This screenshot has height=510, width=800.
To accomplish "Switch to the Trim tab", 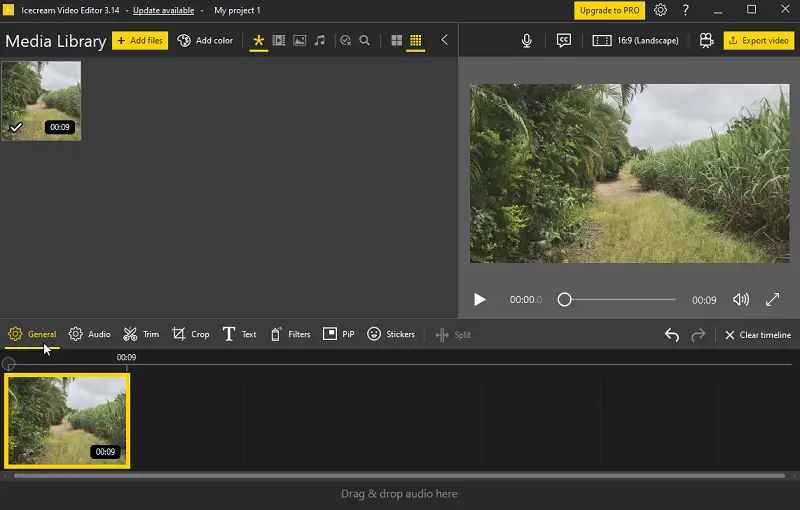I will pyautogui.click(x=141, y=334).
